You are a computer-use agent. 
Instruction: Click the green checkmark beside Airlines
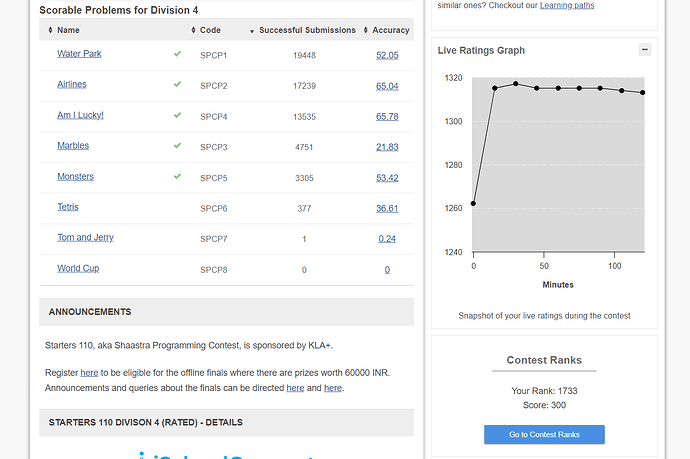[177, 84]
